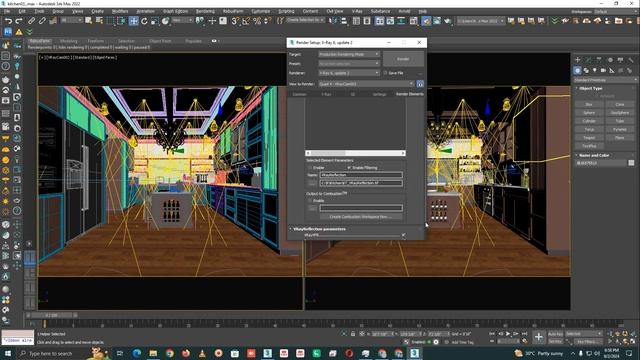Image resolution: width=640 pixels, height=360 pixels.
Task: Click the lock icon beside View to Render
Action: [x=420, y=84]
